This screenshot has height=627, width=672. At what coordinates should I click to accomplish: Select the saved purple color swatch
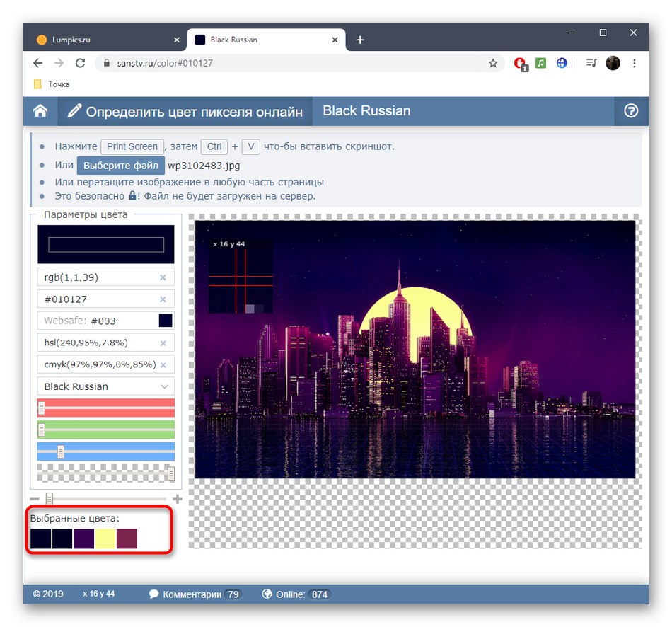(x=83, y=539)
